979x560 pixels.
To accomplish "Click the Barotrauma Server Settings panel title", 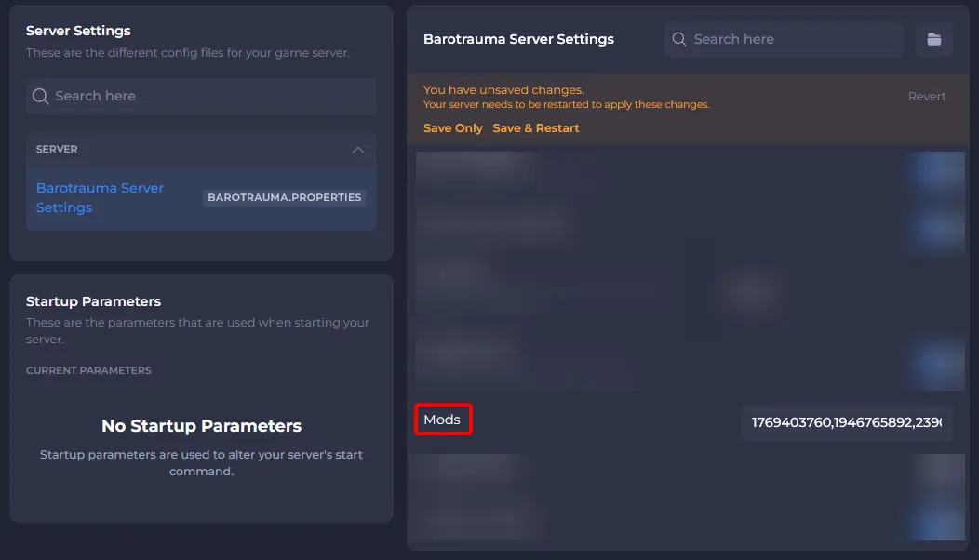I will pos(519,39).
